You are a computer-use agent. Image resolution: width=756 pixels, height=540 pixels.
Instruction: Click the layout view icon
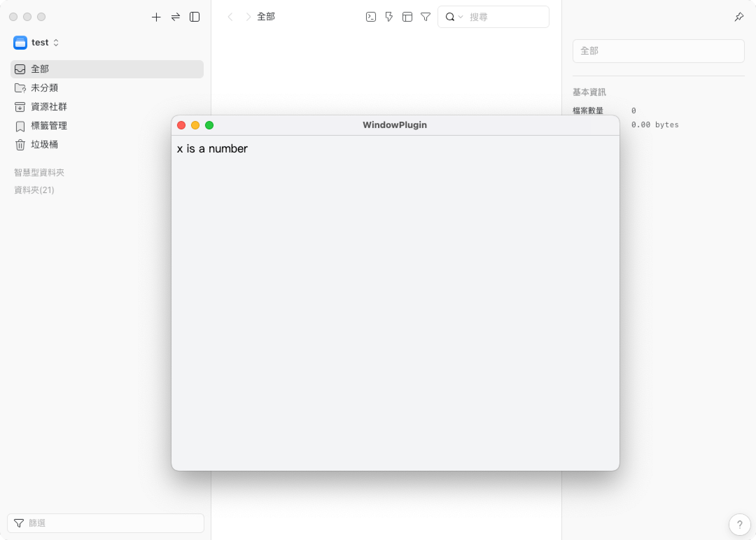point(407,17)
